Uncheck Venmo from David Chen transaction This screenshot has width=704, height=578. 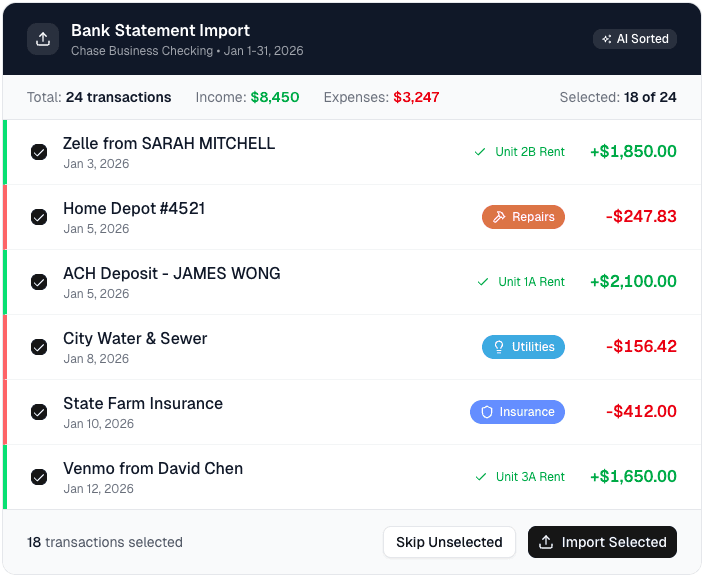coord(39,477)
